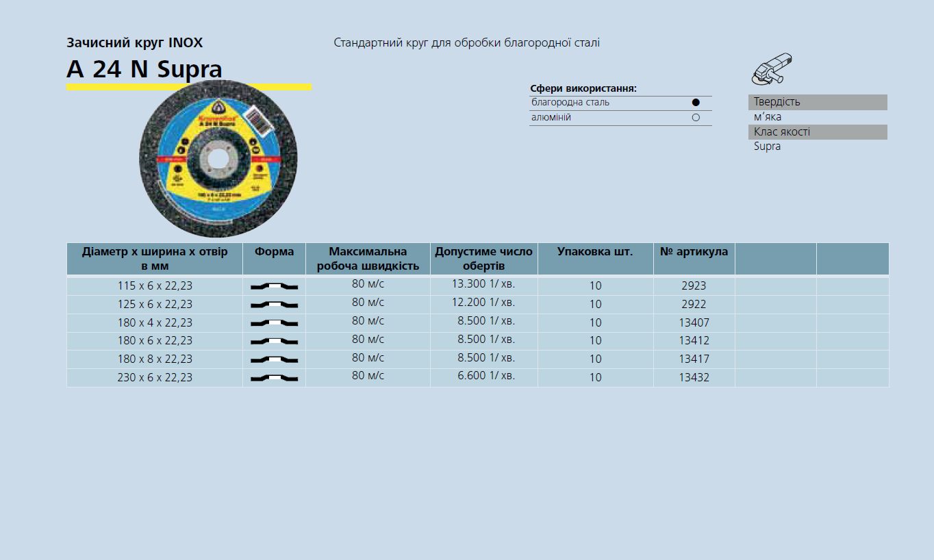Click the 'благородна сталь' text
This screenshot has height=560, width=934.
pos(570,103)
